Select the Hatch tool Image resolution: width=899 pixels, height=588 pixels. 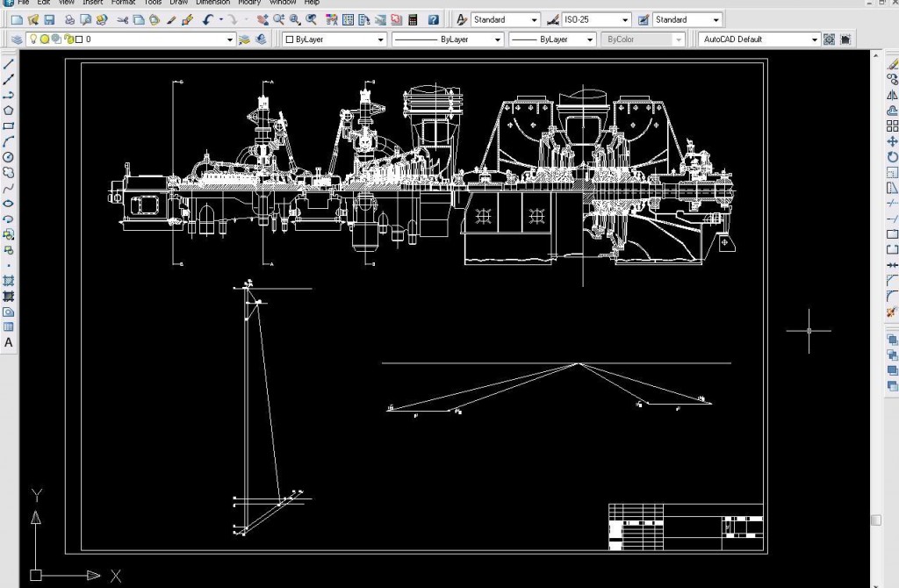9,281
